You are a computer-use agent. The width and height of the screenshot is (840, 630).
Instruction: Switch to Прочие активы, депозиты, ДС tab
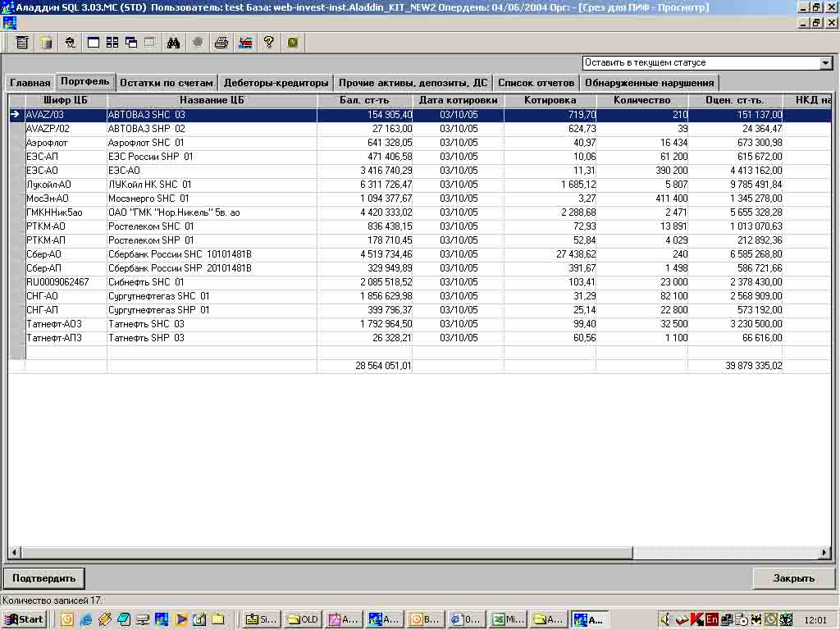coord(413,83)
